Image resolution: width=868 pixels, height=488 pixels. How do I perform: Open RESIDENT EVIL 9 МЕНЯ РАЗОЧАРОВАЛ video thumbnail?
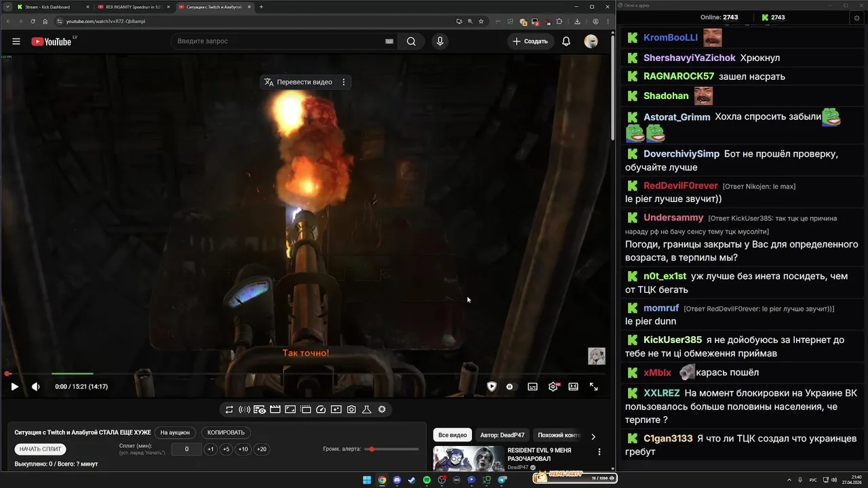468,458
